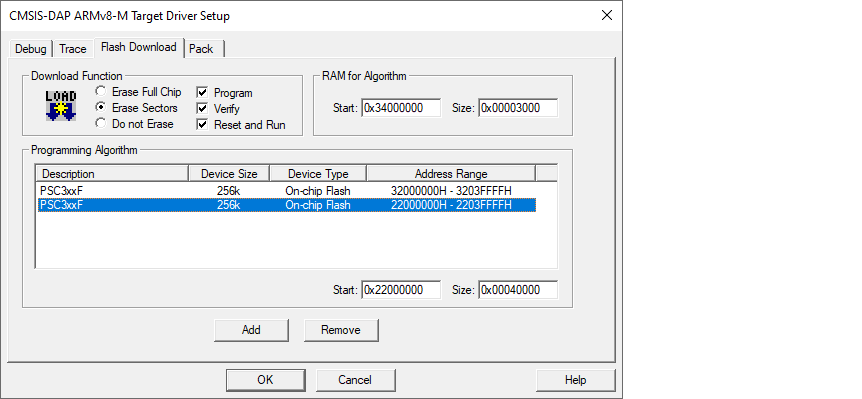
Task: Switch to the Debug tab
Action: click(x=31, y=48)
